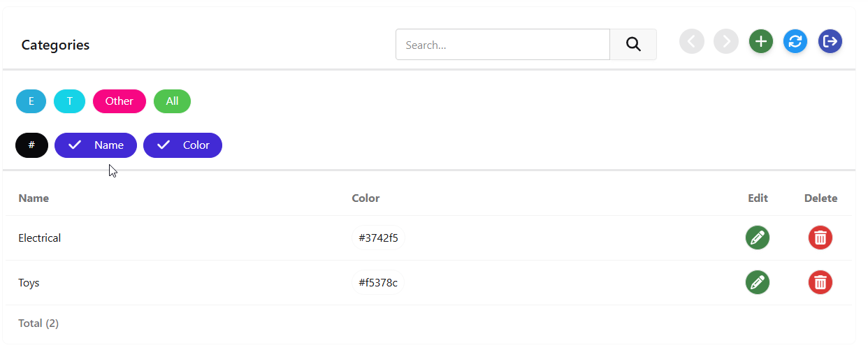Edit the Electrical category
The image size is (868, 364).
click(757, 238)
